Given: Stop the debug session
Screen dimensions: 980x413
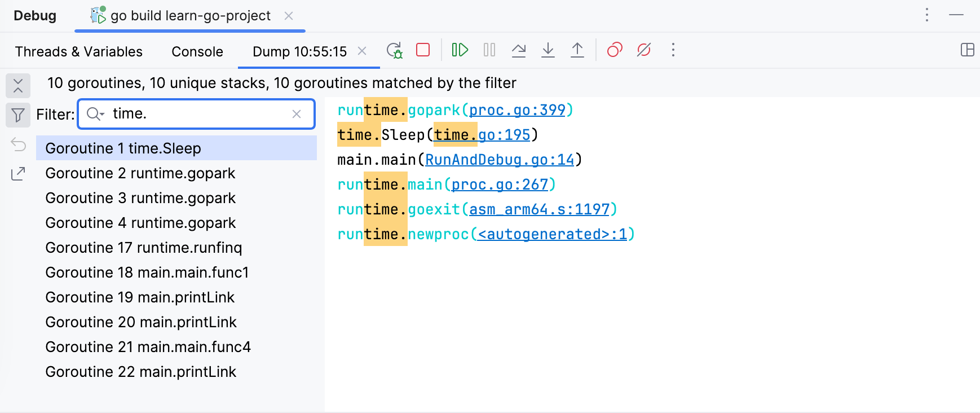Looking at the screenshot, I should click(x=423, y=50).
